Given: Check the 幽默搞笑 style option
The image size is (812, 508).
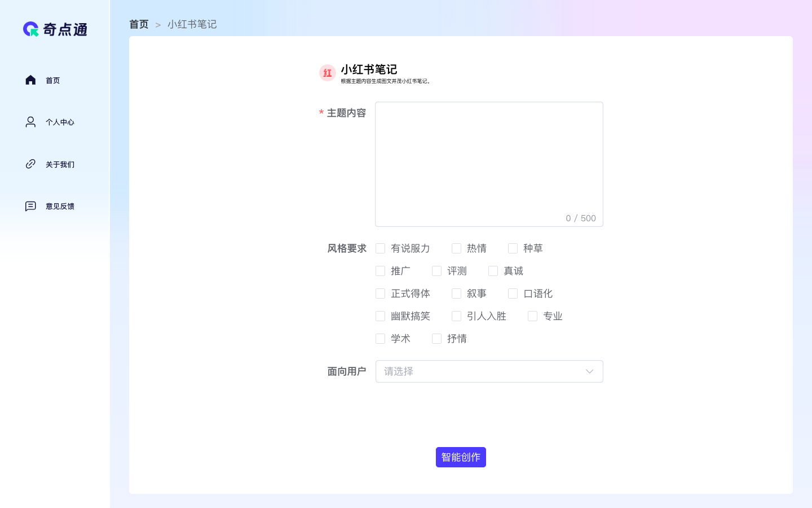Looking at the screenshot, I should [x=380, y=316].
